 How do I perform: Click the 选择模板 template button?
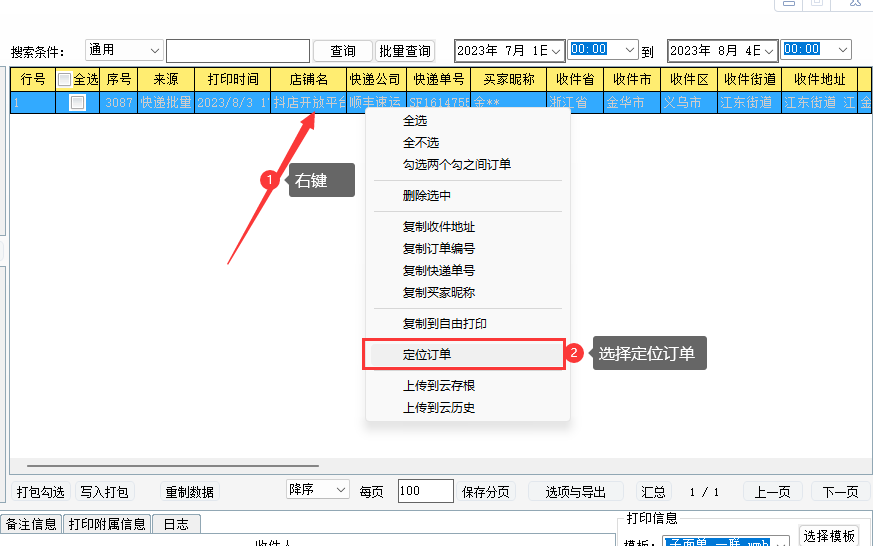coord(829,536)
